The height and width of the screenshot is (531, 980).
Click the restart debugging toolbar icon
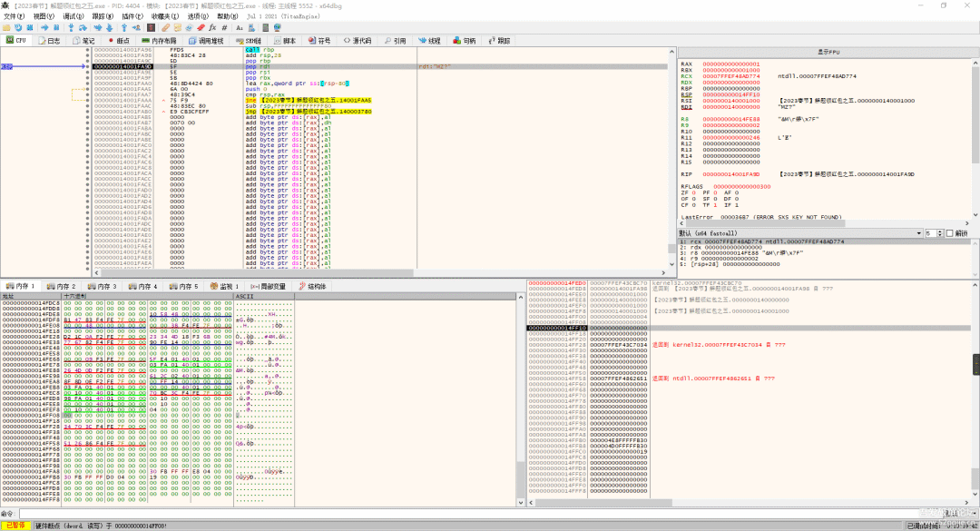pos(18,27)
